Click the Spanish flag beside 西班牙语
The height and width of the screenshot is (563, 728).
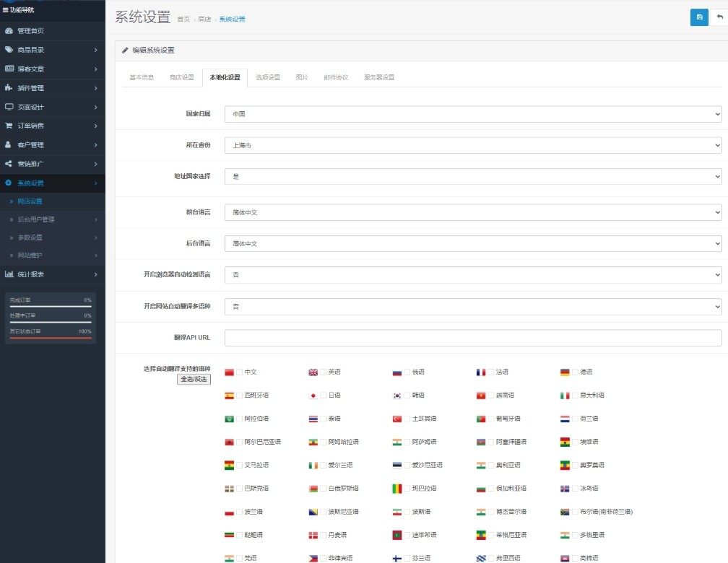(x=230, y=396)
